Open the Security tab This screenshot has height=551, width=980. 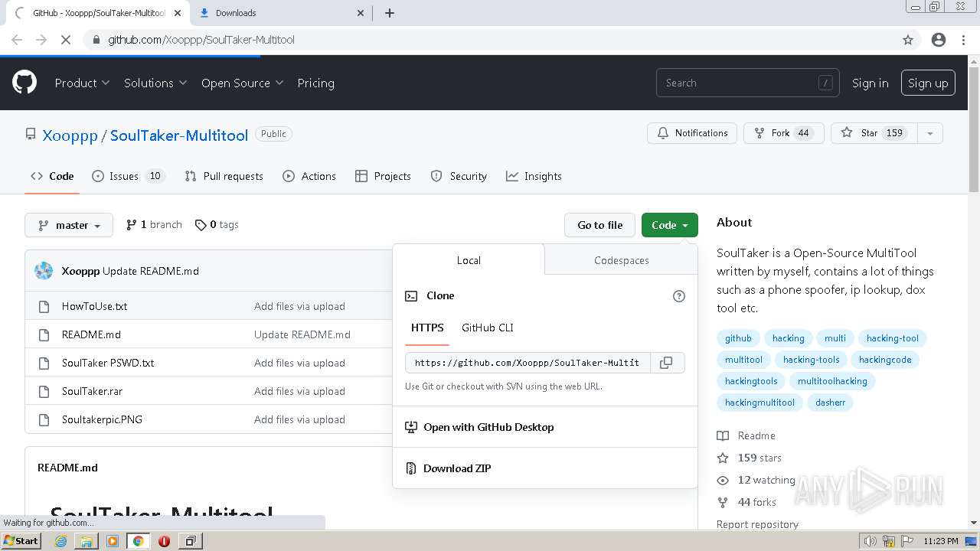[459, 176]
